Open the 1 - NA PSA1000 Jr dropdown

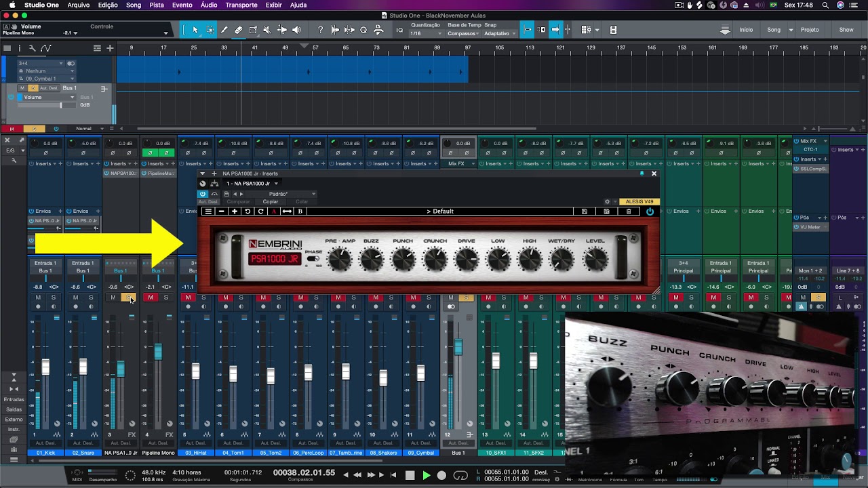pyautogui.click(x=252, y=184)
